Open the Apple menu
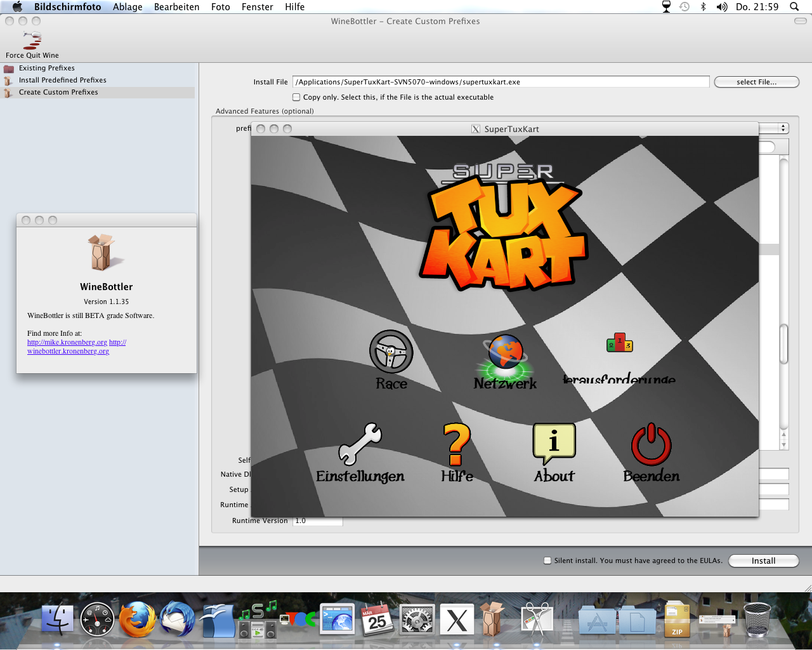 (x=17, y=6)
